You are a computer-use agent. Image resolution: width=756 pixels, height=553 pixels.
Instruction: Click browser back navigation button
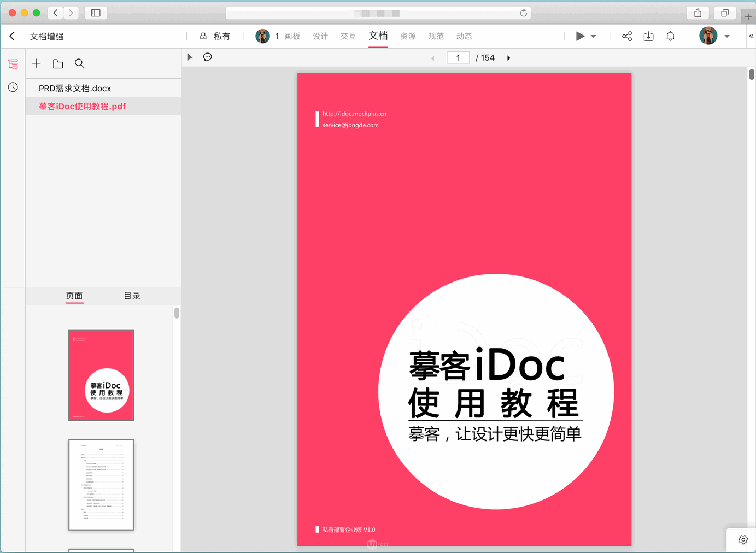[56, 13]
